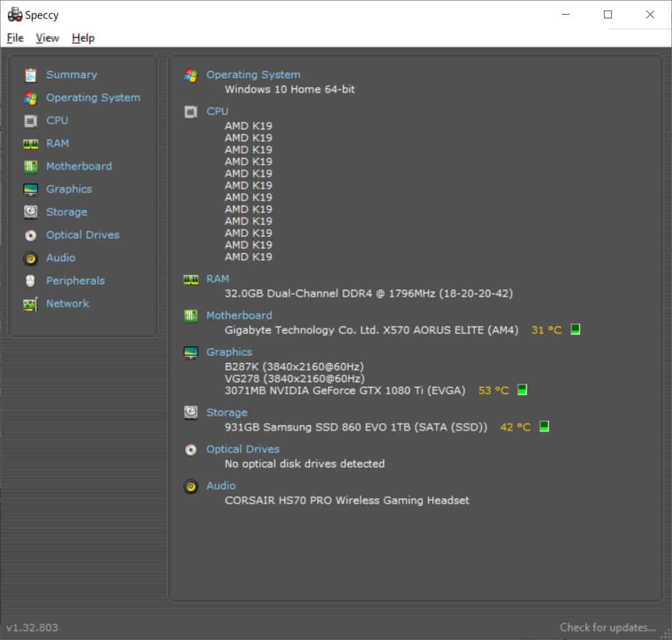The width and height of the screenshot is (672, 640).
Task: Maximize the Speccy window
Action: pos(608,15)
